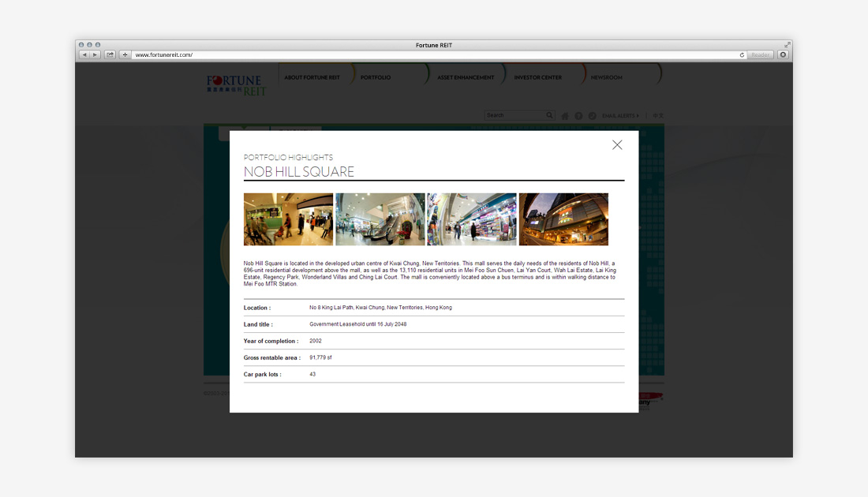Click the Year of completion label
The image size is (868, 497).
tap(271, 341)
